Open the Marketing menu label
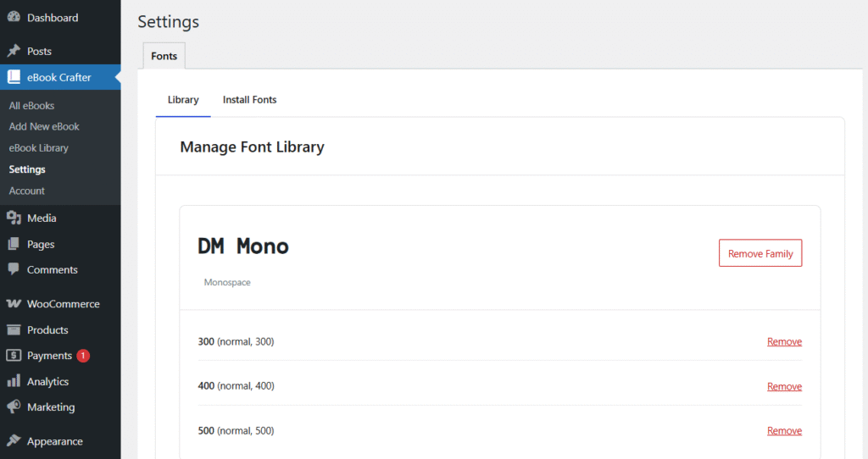 point(51,407)
